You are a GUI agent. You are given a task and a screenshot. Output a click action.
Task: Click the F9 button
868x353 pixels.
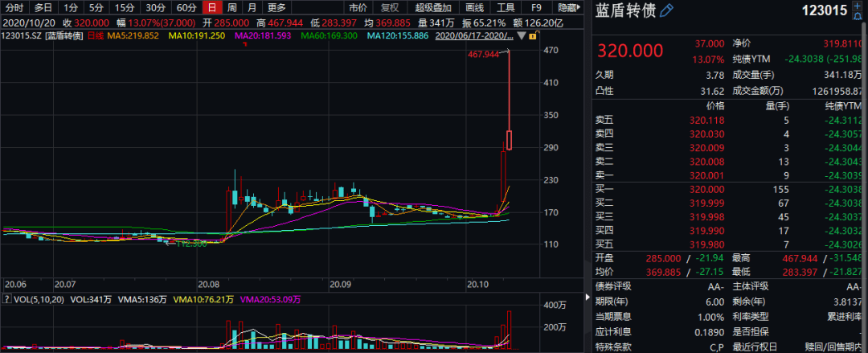coord(535,7)
